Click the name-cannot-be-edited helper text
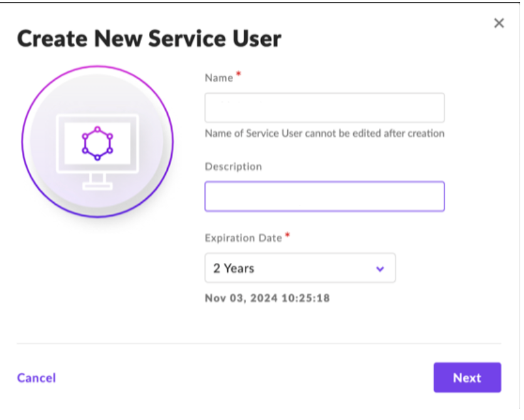The width and height of the screenshot is (524, 420). [x=324, y=133]
